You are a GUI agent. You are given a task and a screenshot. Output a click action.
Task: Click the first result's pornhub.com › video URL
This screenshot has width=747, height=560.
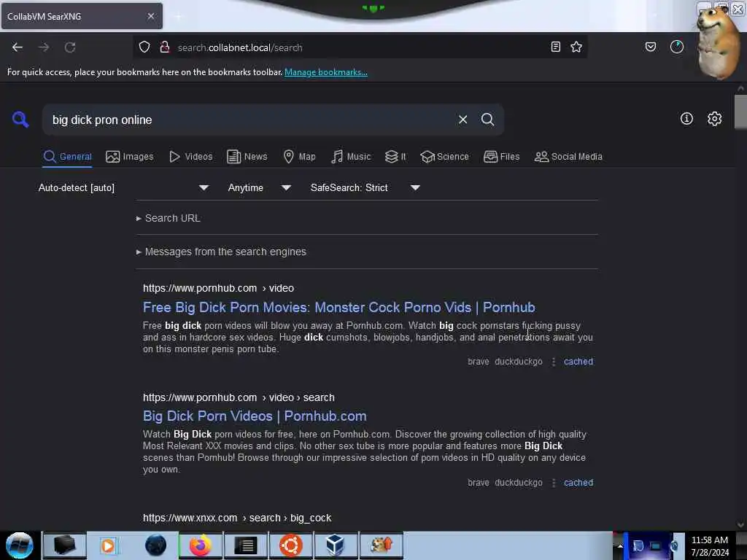coord(218,288)
